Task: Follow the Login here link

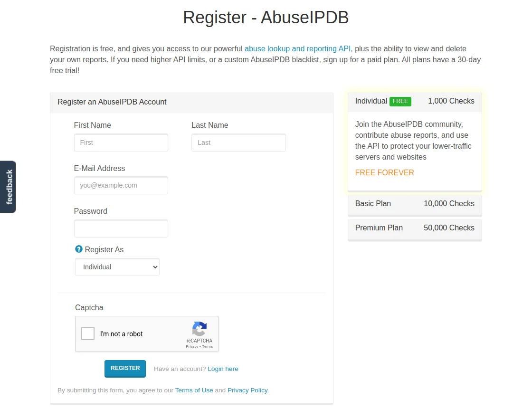Action: point(223,369)
